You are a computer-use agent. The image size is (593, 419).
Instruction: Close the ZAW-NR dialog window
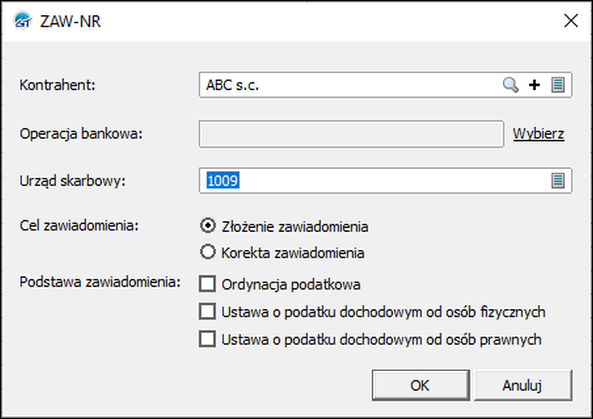[x=571, y=20]
